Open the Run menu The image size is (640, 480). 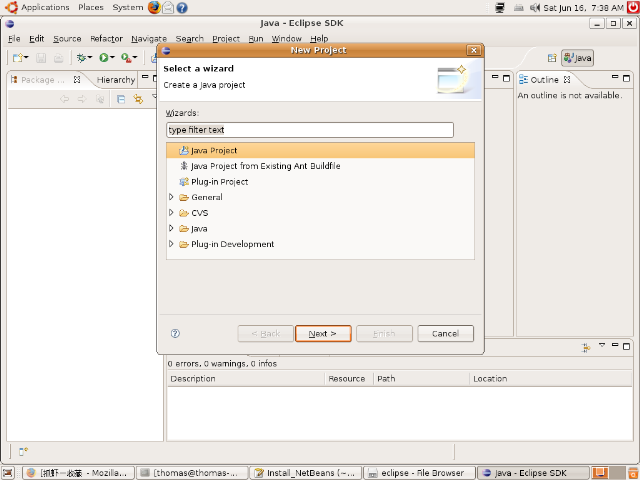(x=256, y=39)
